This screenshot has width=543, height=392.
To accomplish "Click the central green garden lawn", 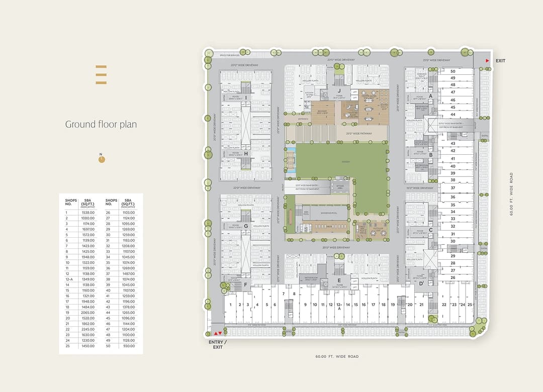I will (341, 161).
